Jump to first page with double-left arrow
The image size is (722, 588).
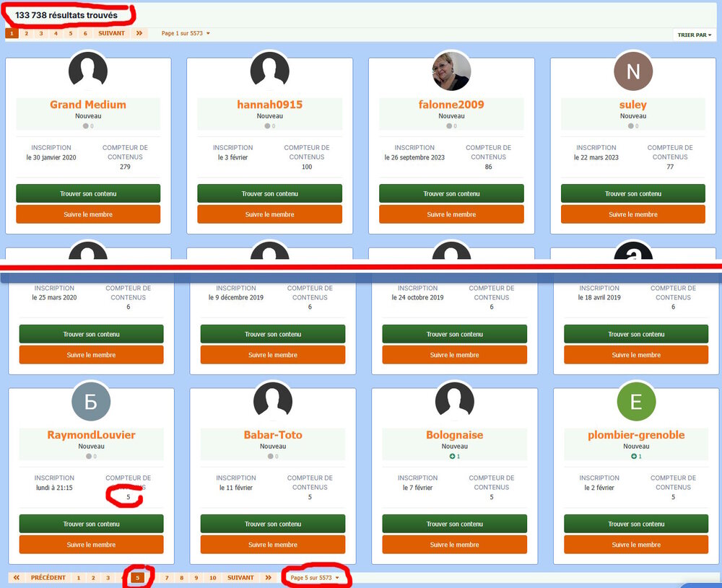17,578
